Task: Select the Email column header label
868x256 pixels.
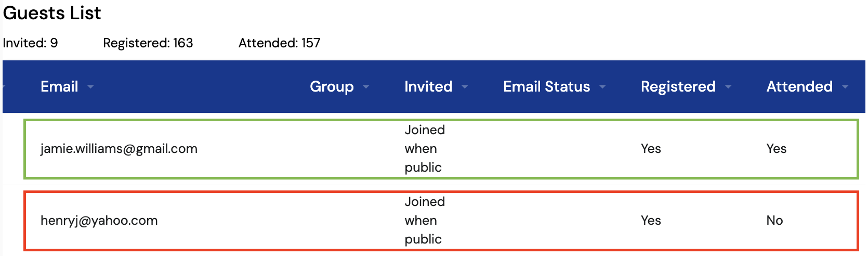Action: 59,86
